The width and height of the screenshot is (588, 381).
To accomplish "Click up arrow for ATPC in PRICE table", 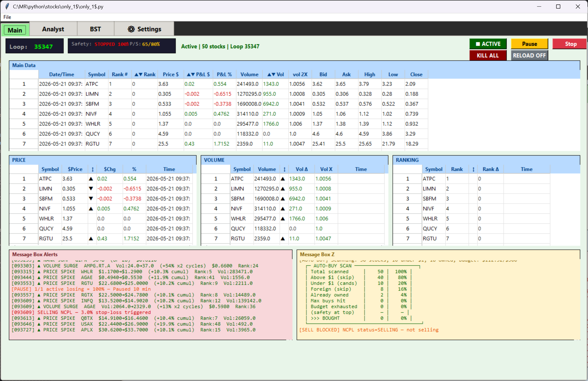I will coord(91,179).
